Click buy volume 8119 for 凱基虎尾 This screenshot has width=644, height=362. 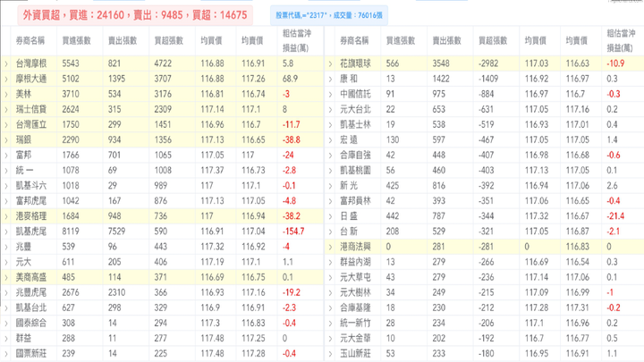coord(71,232)
